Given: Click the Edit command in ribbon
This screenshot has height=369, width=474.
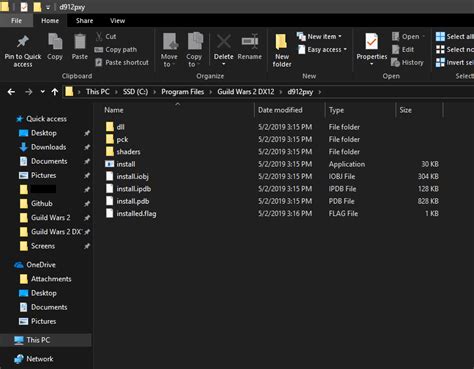Looking at the screenshot, I should [403, 50].
